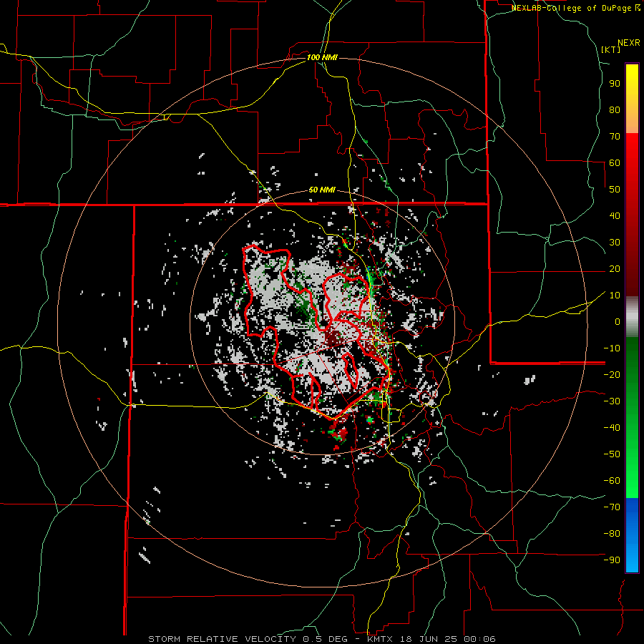Select the -20 value on the velocity scale
644x644 pixels.
point(612,374)
